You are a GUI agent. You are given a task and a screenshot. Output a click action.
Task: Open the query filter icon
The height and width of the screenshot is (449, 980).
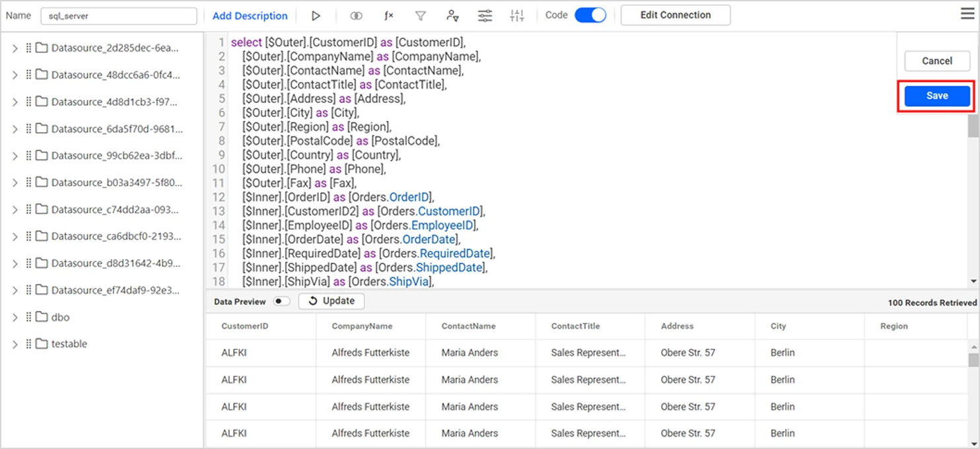pos(421,16)
